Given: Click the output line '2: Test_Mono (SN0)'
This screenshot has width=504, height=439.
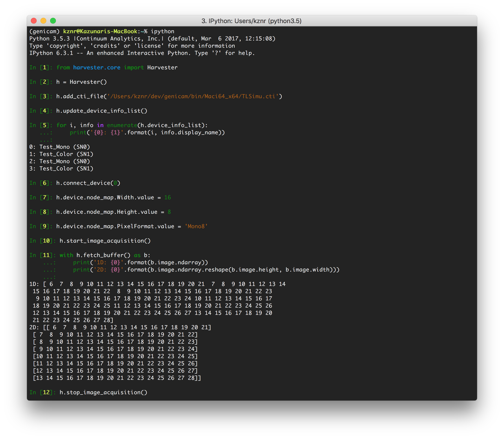Looking at the screenshot, I should click(60, 161).
